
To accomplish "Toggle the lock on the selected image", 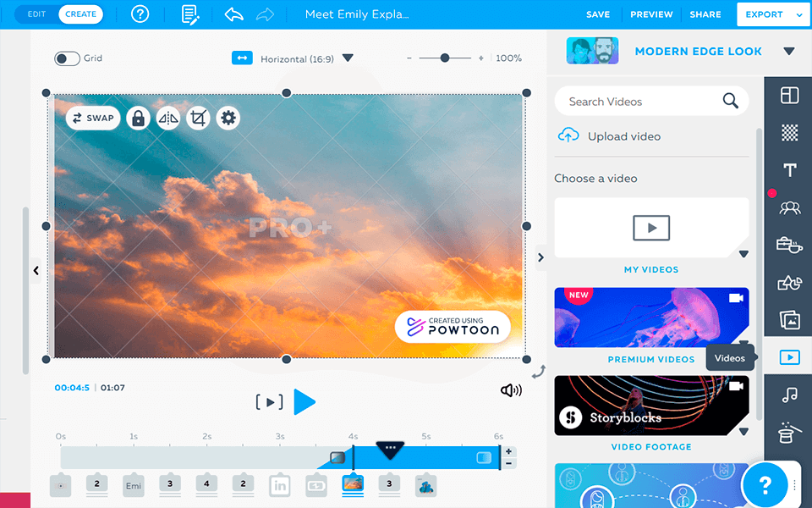I will tap(138, 118).
